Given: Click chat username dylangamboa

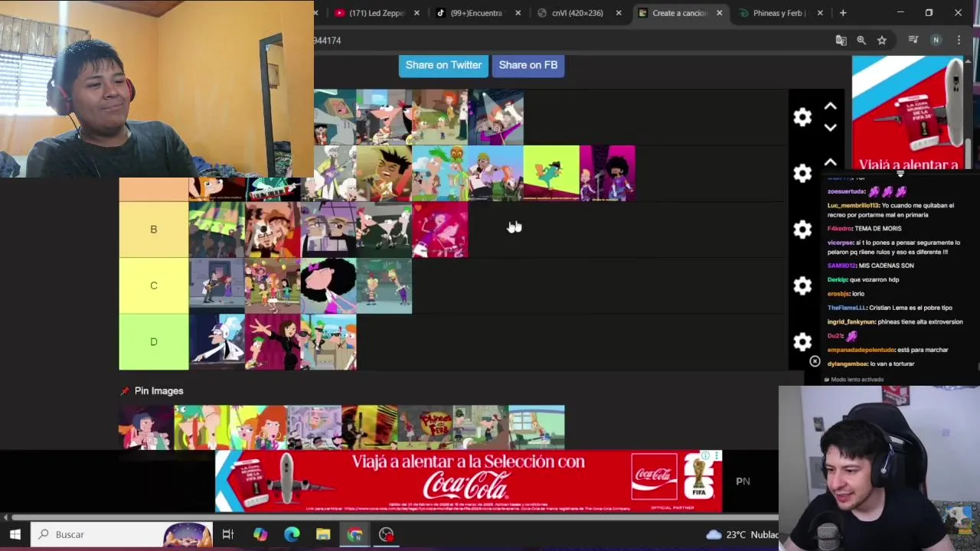Looking at the screenshot, I should pos(848,364).
